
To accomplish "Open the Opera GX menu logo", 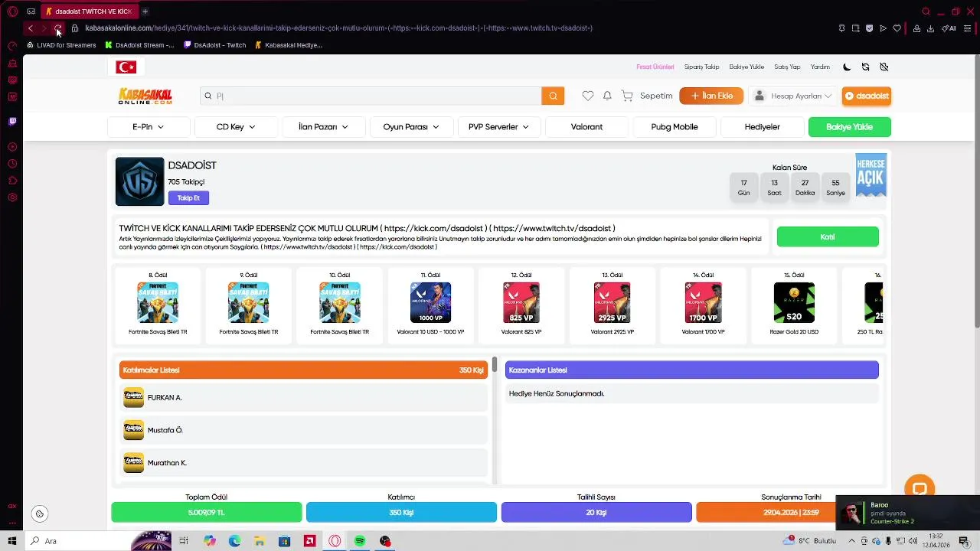I will pos(12,11).
